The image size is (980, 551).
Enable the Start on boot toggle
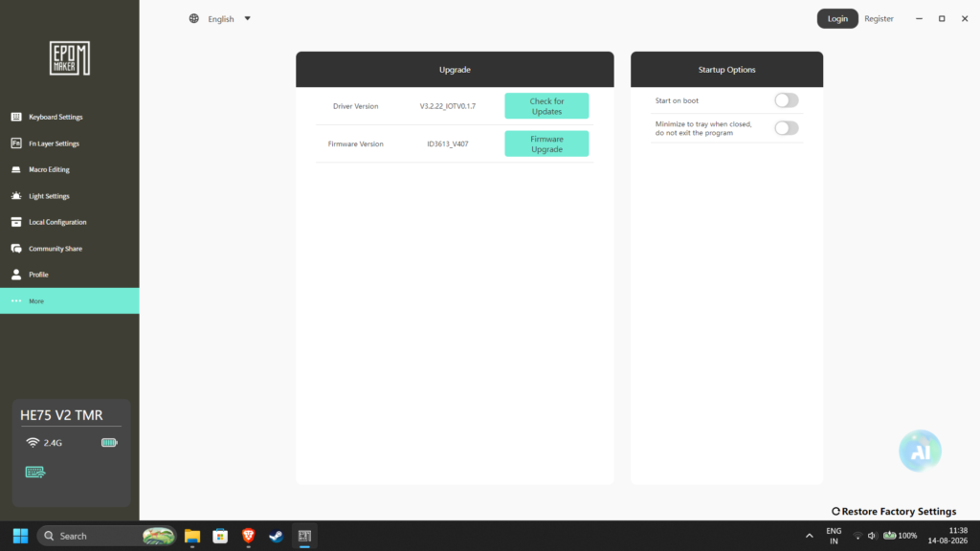point(787,99)
